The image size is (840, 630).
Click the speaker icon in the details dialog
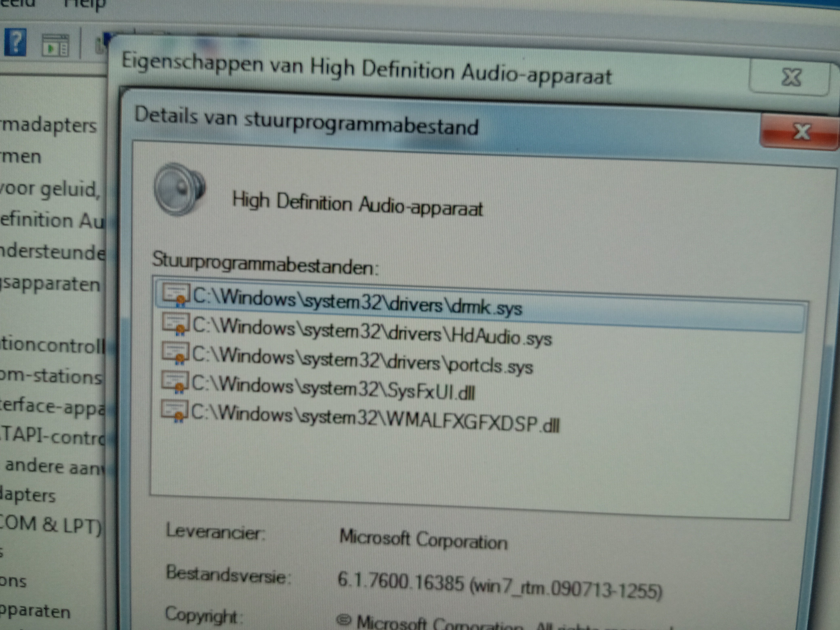(x=179, y=189)
